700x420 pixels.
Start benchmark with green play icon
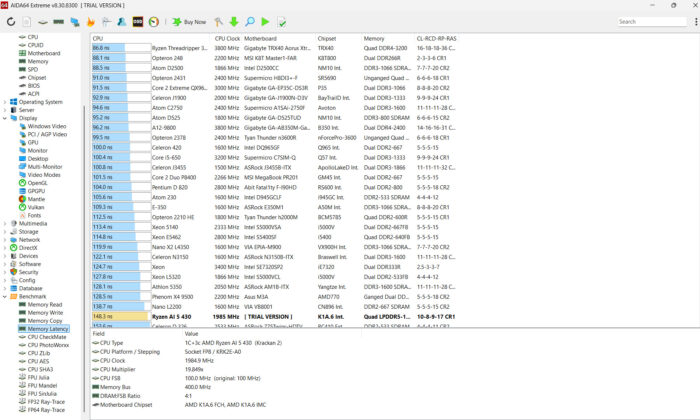click(265, 21)
